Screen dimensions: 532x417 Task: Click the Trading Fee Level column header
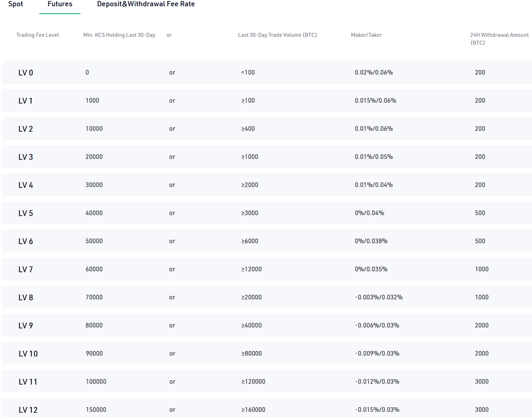pyautogui.click(x=38, y=35)
